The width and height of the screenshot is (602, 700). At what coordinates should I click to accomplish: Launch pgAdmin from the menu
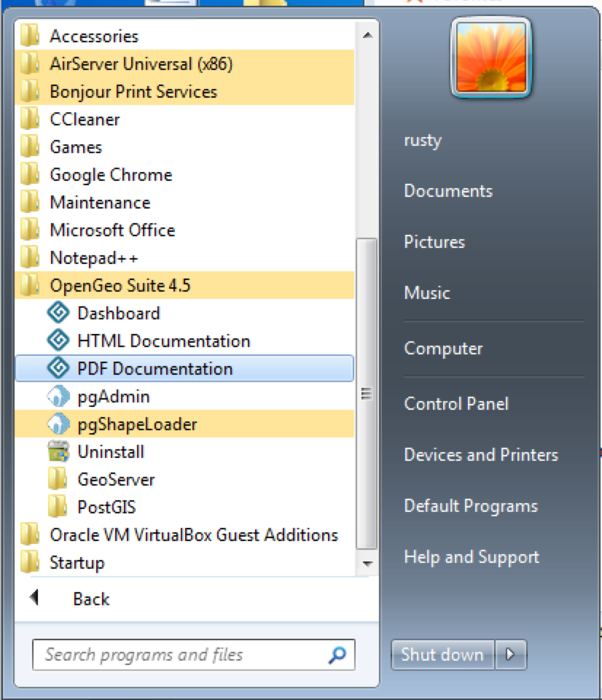pos(184,396)
